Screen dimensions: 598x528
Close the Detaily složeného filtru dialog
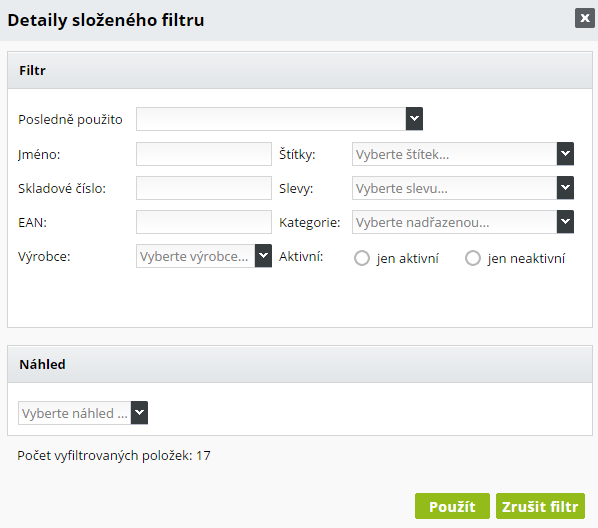(585, 18)
